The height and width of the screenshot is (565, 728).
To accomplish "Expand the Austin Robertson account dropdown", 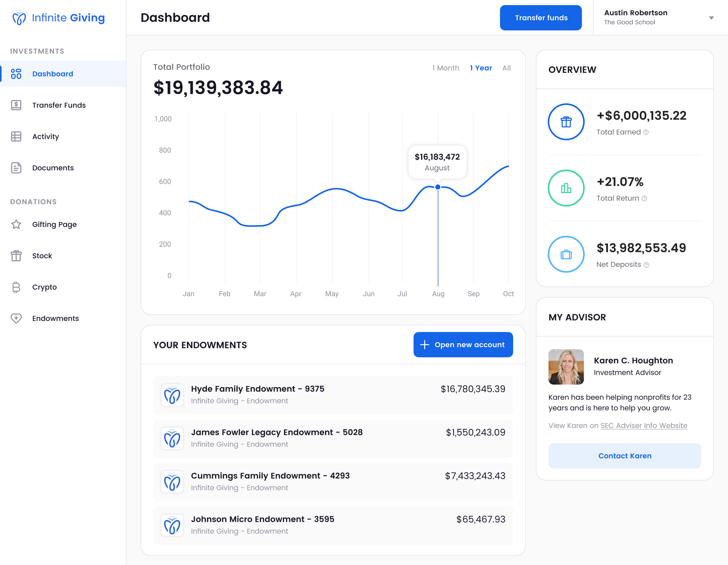I will click(x=711, y=18).
